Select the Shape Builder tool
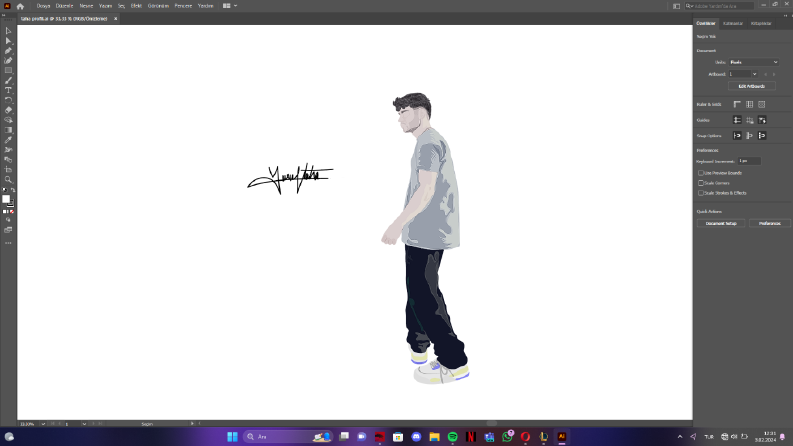Image resolution: width=793 pixels, height=446 pixels. coord(8,120)
